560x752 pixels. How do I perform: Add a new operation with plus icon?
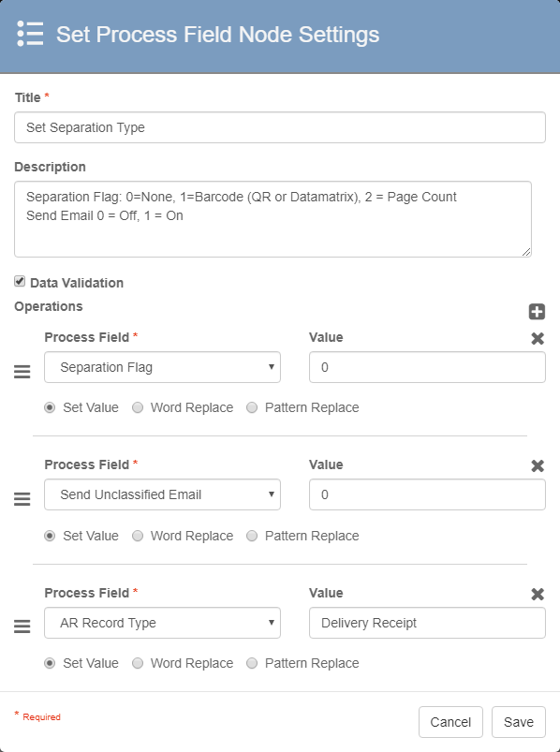pos(537,312)
